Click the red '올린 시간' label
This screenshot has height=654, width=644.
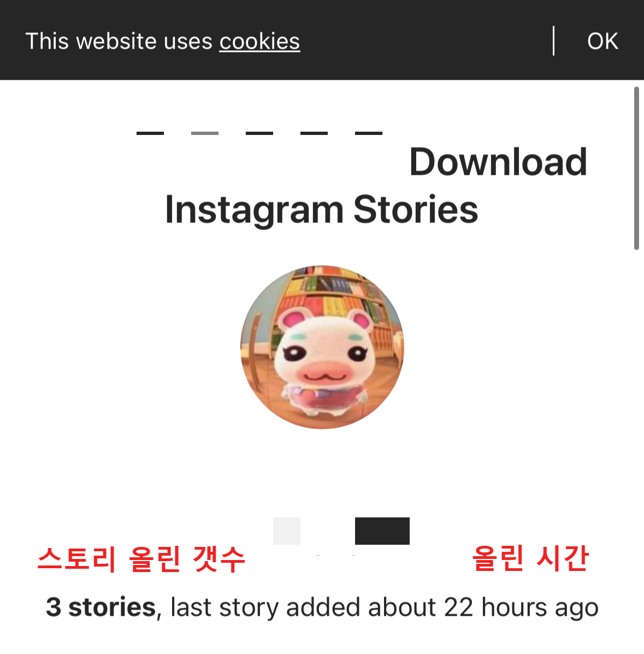coord(530,558)
